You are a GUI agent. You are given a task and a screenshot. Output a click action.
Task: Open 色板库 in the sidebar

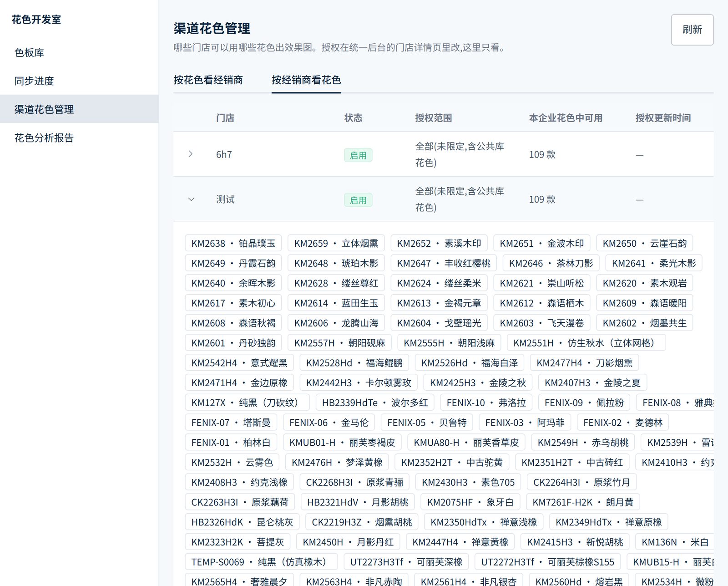pyautogui.click(x=79, y=52)
